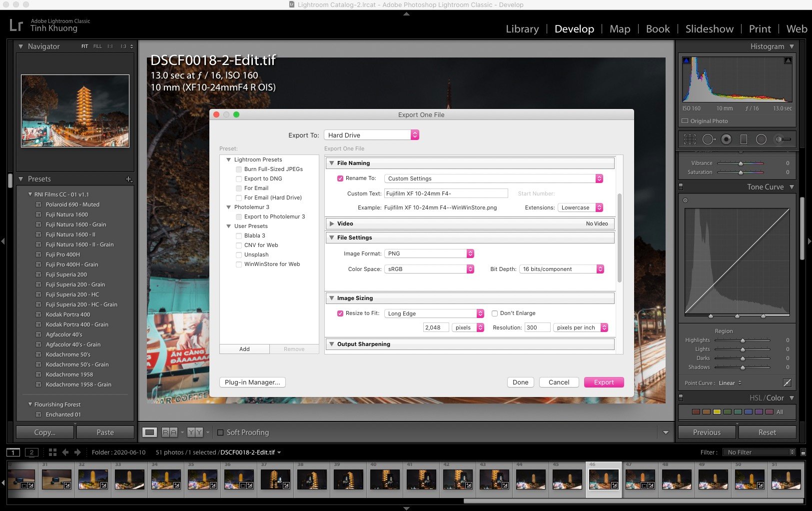Open the Image Format PNG dropdown
The height and width of the screenshot is (511, 812).
tap(429, 253)
